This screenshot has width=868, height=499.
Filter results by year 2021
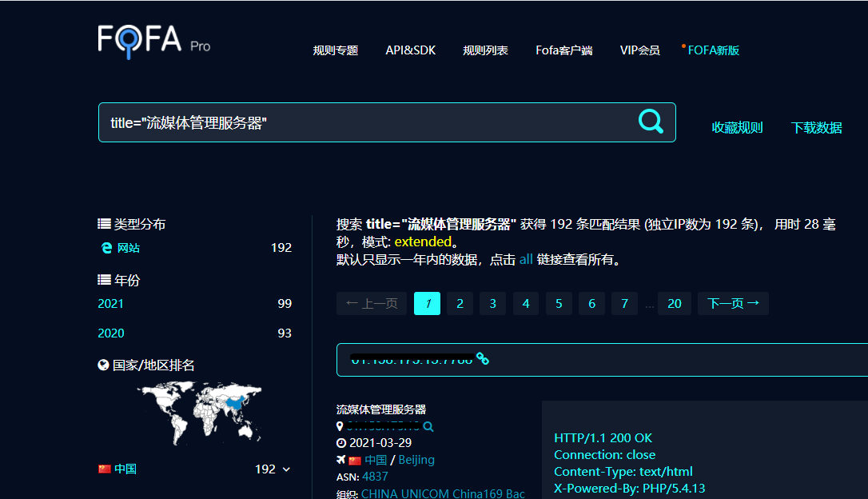coord(111,304)
